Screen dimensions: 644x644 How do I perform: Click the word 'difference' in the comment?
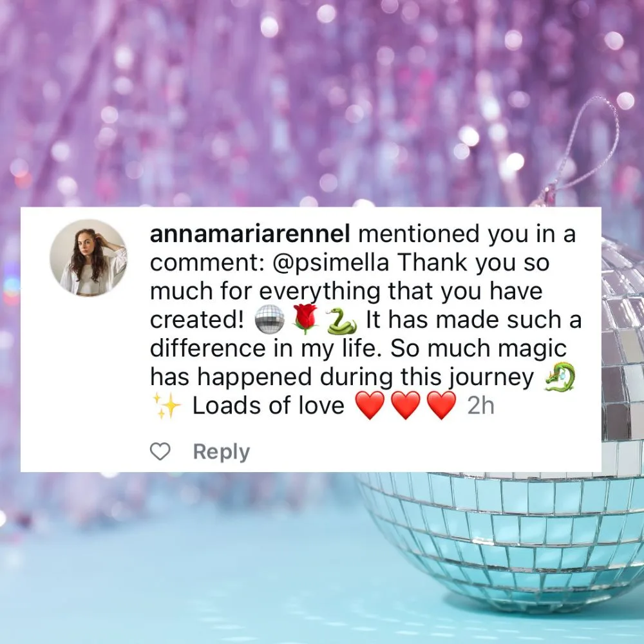(x=208, y=348)
